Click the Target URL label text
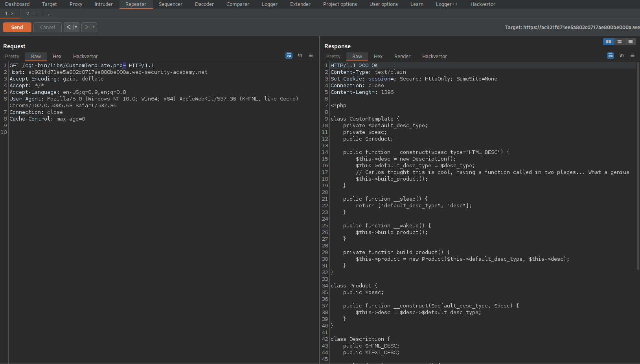Viewport: 640px width, 364px height. pyautogui.click(x=572, y=27)
